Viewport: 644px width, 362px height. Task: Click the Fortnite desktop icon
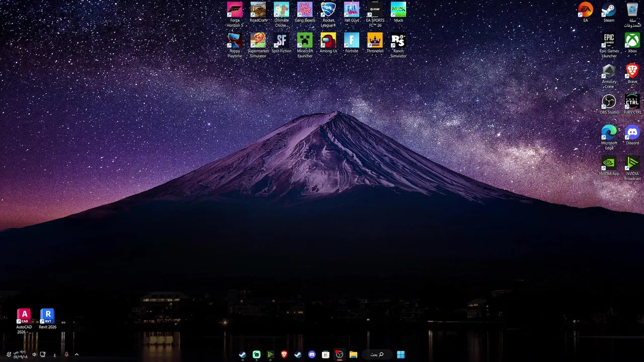point(352,43)
